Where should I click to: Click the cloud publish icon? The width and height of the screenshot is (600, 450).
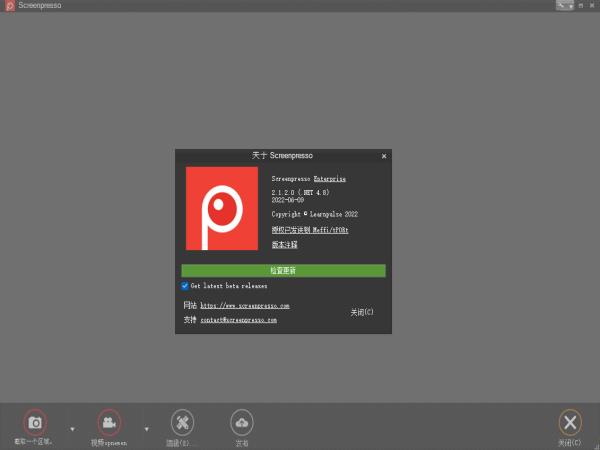[x=242, y=422]
